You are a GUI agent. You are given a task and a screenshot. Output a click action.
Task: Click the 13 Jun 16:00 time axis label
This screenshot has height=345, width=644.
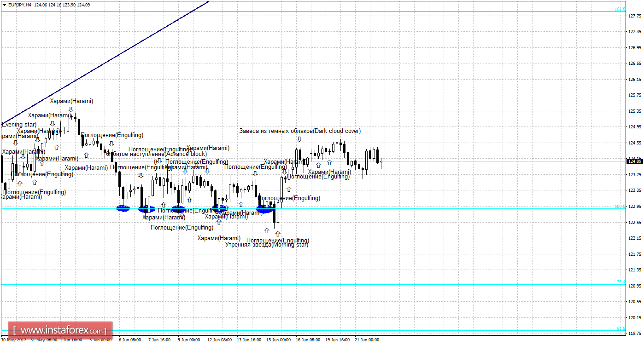(249, 340)
